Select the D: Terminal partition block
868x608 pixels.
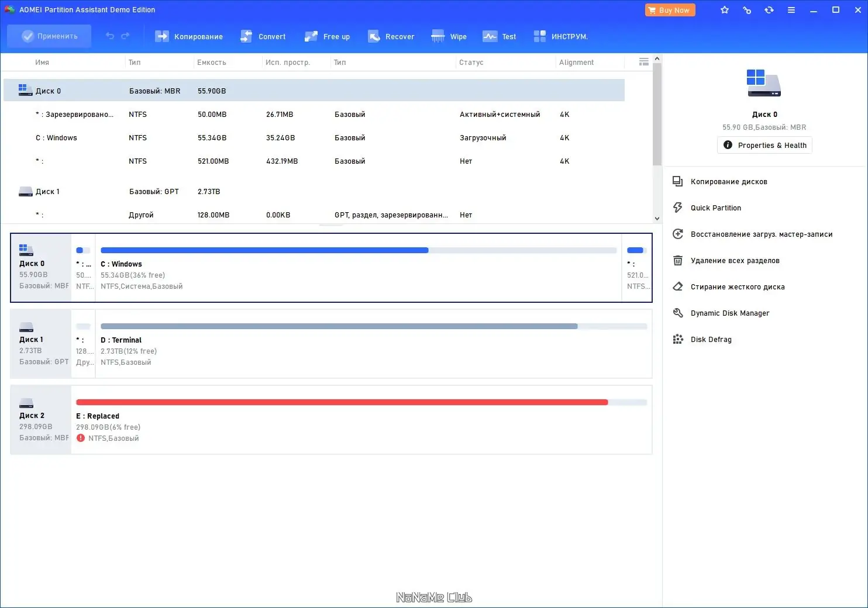(x=373, y=344)
